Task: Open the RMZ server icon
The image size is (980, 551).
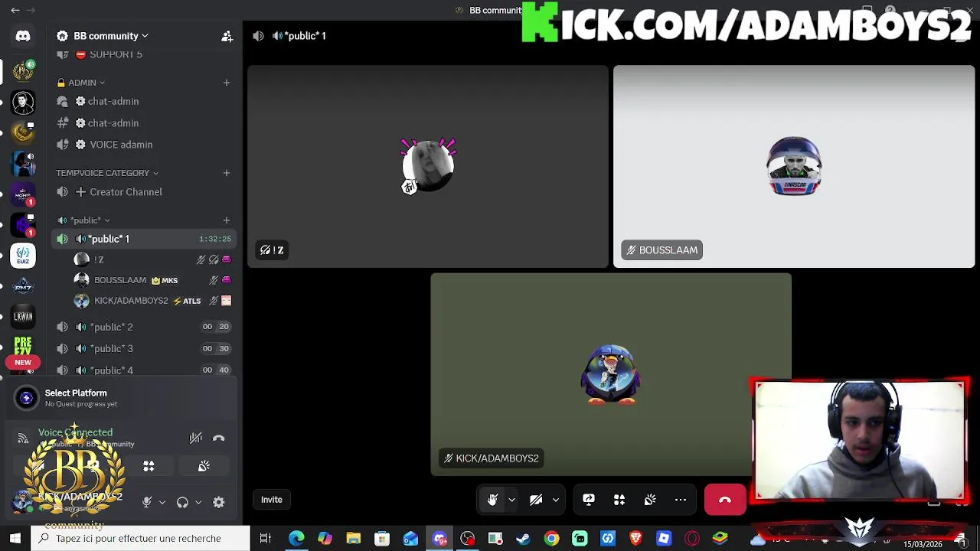Action: coord(23,285)
